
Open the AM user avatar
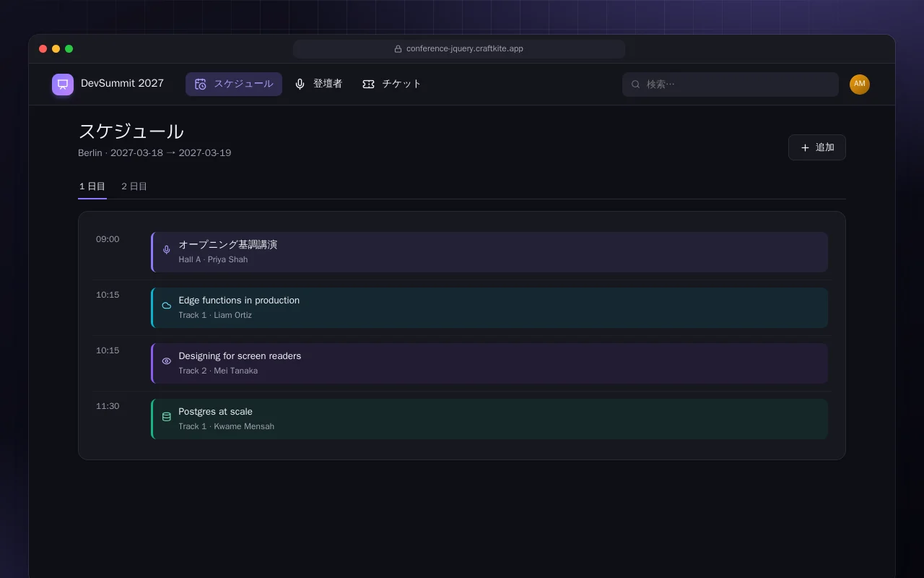(859, 84)
